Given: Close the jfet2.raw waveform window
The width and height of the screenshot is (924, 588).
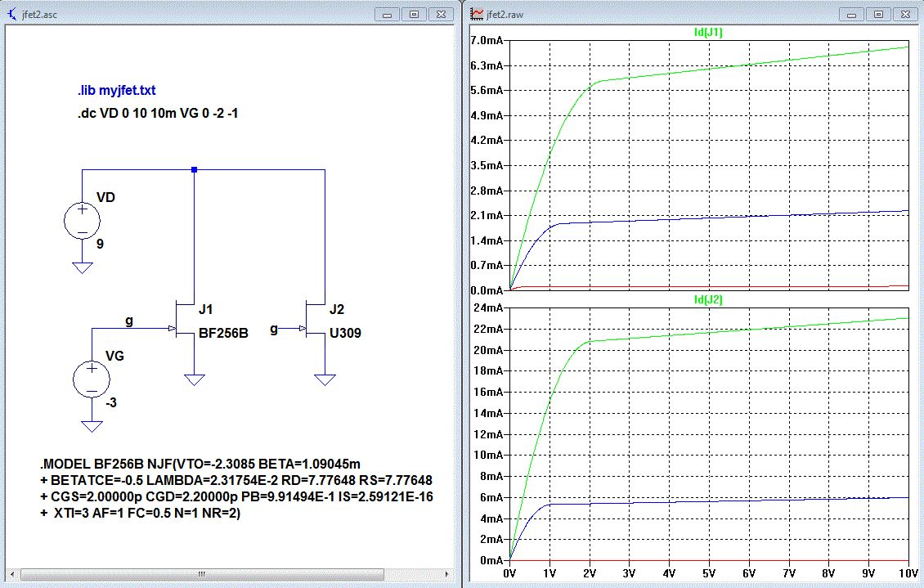Looking at the screenshot, I should 904,14.
